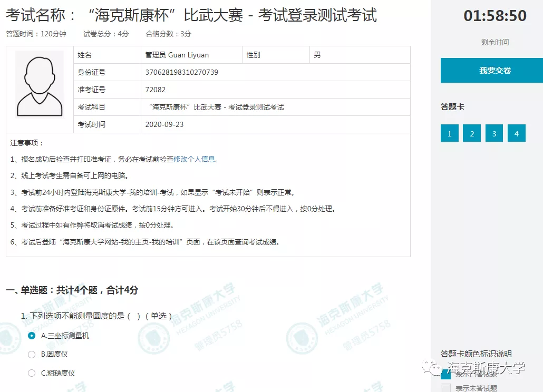Image resolution: width=543 pixels, height=392 pixels.
Task: Pick option C.粗糙度仪
Action: 32,373
